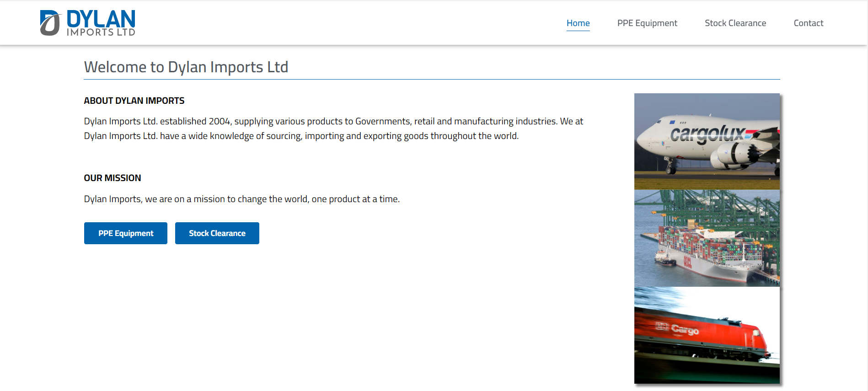Click the circular "D" emblem in the logo

[x=49, y=22]
